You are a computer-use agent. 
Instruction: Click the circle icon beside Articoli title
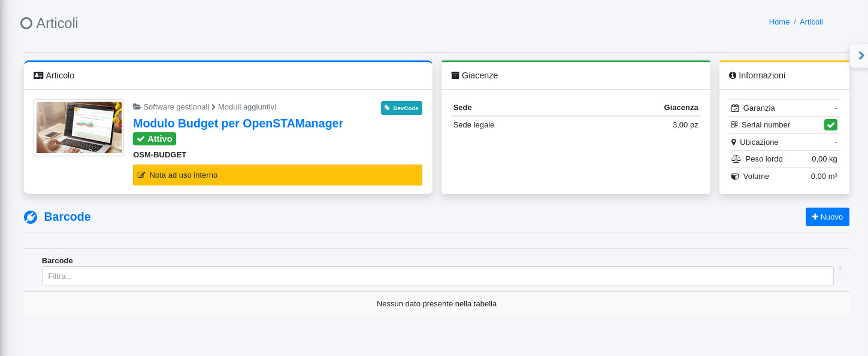tap(26, 23)
